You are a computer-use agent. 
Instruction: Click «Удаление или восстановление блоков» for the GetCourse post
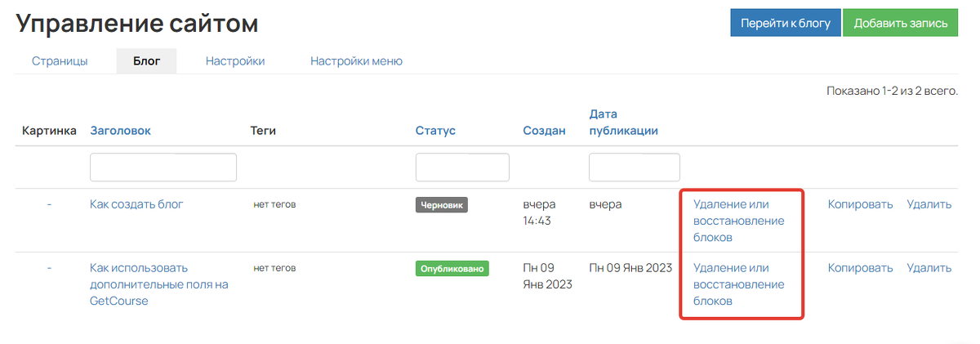pyautogui.click(x=738, y=284)
